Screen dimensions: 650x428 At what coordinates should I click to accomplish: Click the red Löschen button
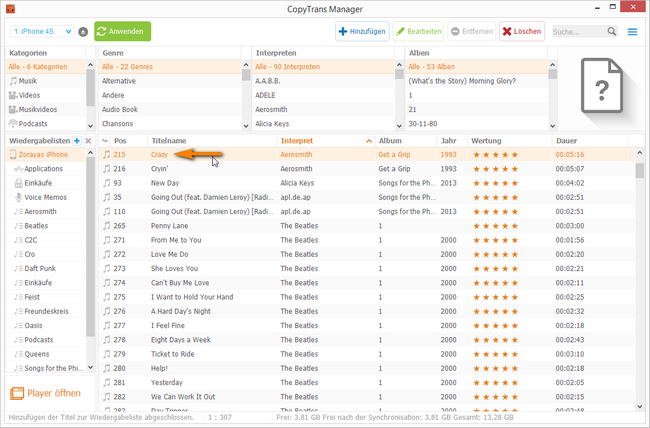(x=521, y=32)
